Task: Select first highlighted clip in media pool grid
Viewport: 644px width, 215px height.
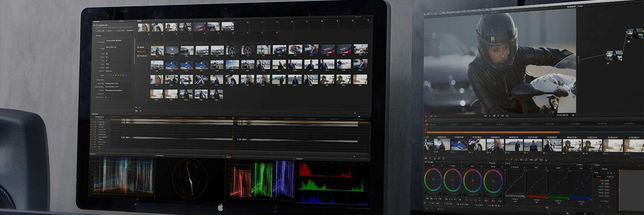Action: (x=157, y=50)
